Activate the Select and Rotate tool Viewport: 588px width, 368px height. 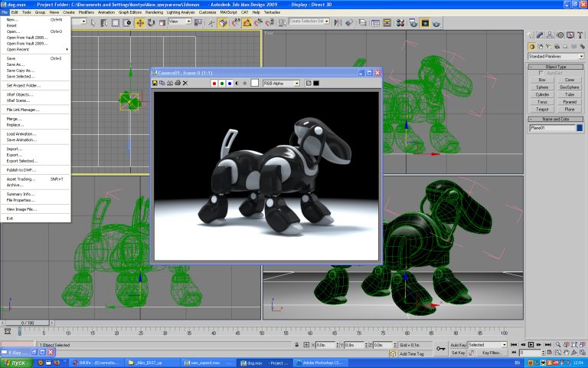151,23
